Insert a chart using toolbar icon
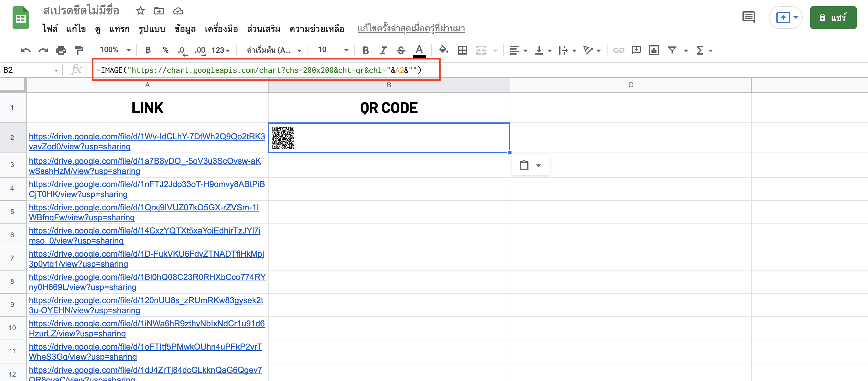Viewport: 868px width, 381px height. (x=654, y=51)
